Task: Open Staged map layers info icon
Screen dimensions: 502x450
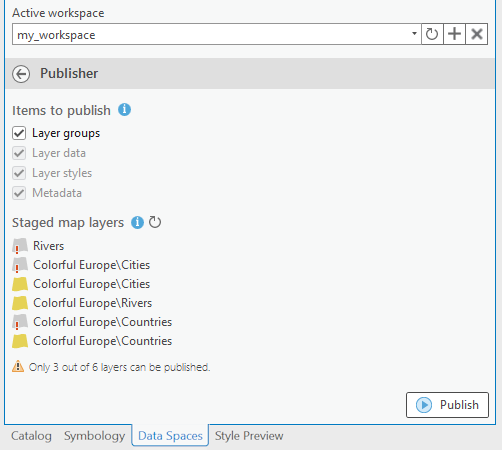Action: click(x=137, y=222)
